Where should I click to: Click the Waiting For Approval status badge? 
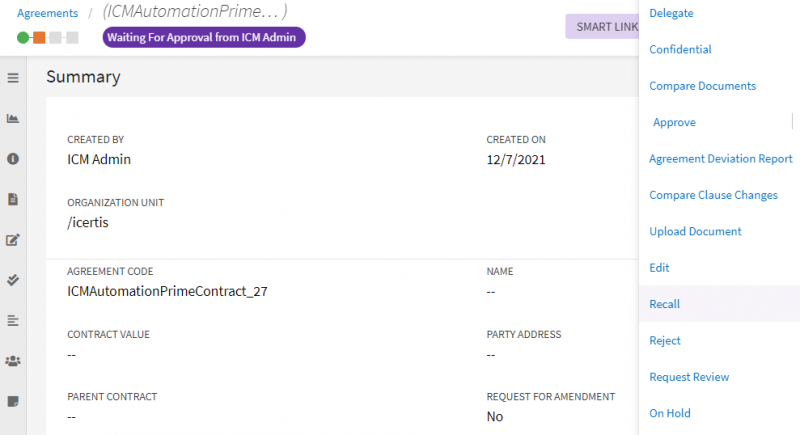point(204,37)
